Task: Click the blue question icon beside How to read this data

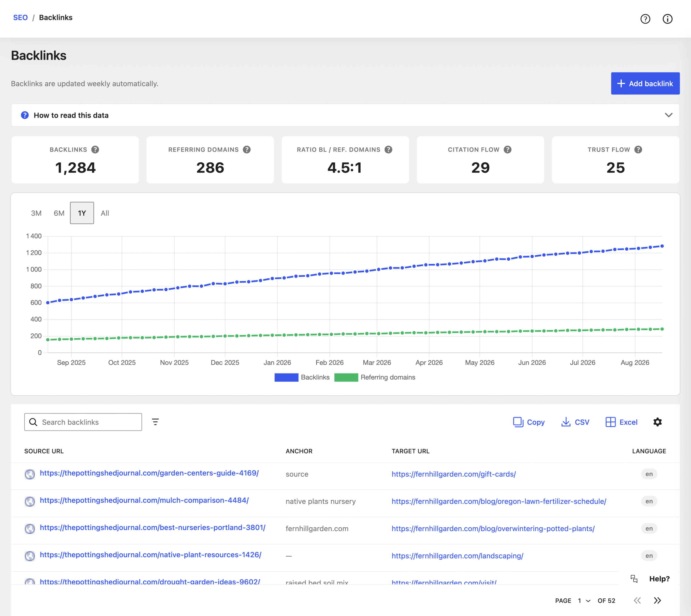Action: (25, 115)
